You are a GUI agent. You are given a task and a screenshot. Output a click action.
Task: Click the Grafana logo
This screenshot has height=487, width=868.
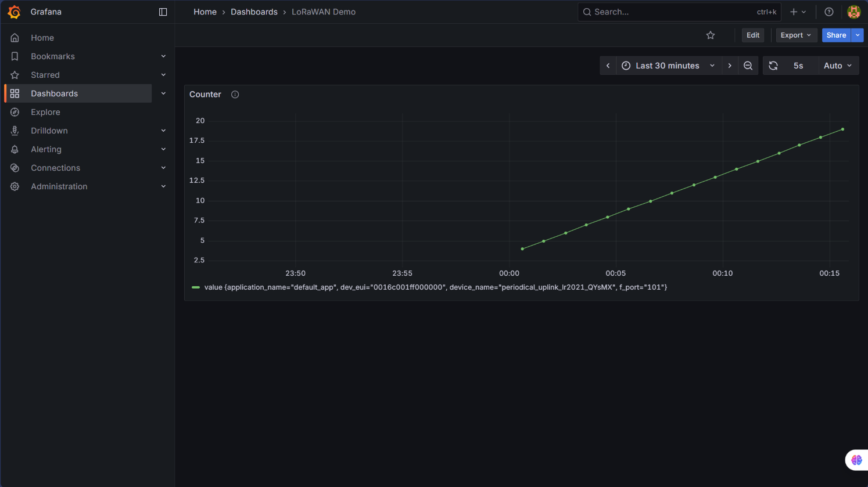tap(15, 12)
